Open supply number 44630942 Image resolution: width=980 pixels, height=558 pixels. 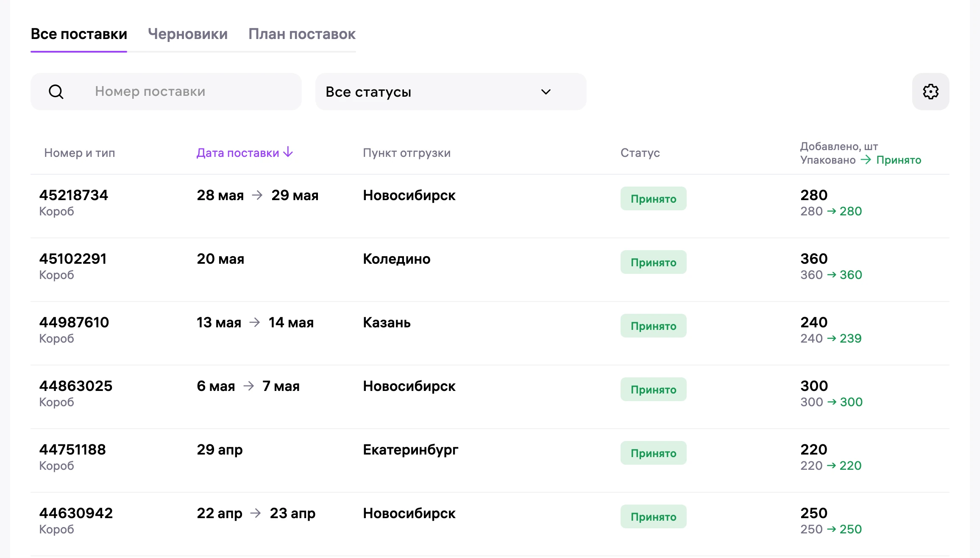[76, 513]
